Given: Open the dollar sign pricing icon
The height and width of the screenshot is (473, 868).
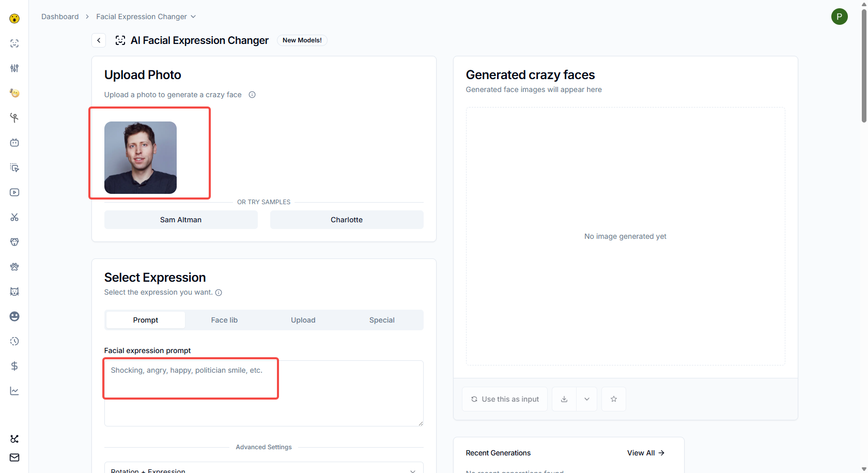Looking at the screenshot, I should [14, 366].
